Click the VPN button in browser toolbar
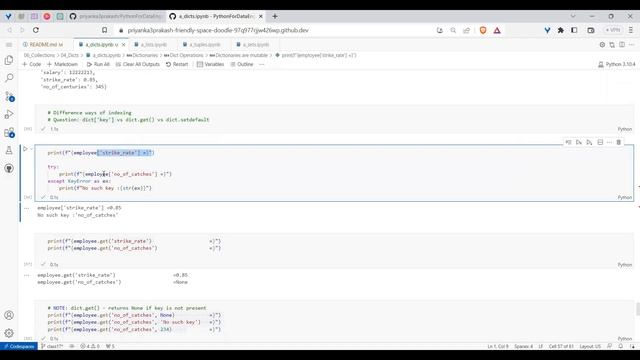The width and height of the screenshot is (640, 360). [613, 30]
